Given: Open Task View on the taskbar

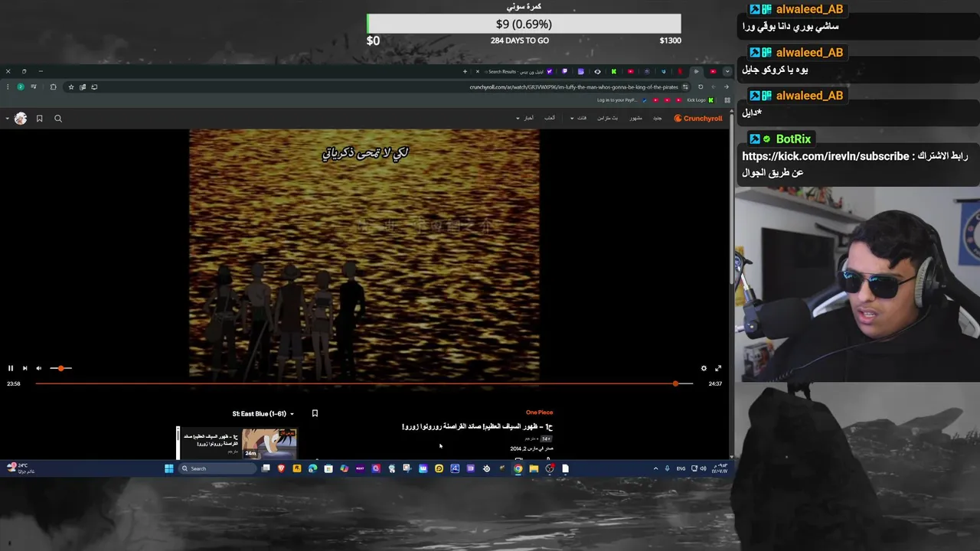Looking at the screenshot, I should tap(266, 468).
